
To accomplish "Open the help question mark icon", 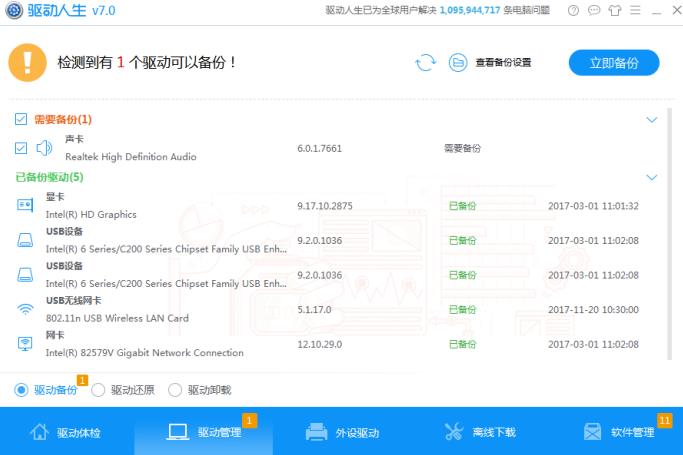I will click(573, 10).
